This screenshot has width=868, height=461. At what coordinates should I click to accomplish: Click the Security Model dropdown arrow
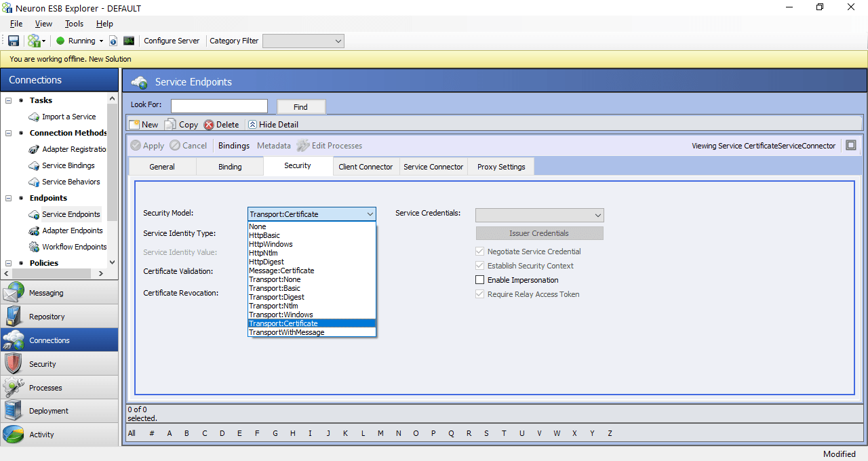pos(370,214)
